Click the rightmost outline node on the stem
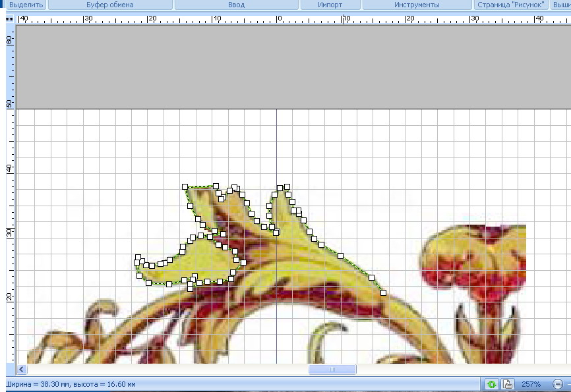 pyautogui.click(x=383, y=293)
